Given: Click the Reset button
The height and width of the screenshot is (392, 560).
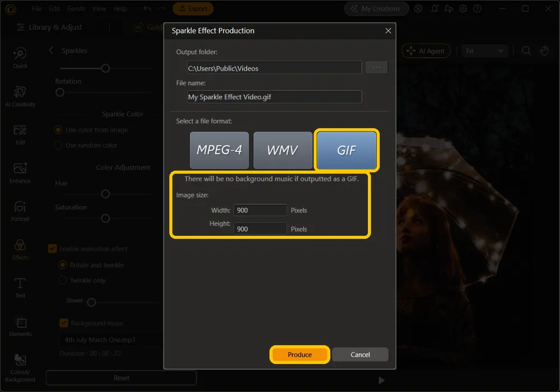Looking at the screenshot, I should pyautogui.click(x=122, y=377).
